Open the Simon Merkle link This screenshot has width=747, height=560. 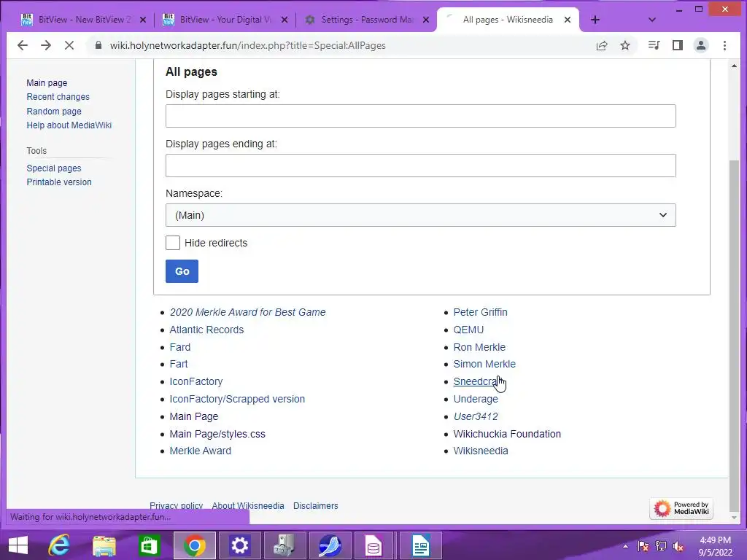(x=484, y=364)
